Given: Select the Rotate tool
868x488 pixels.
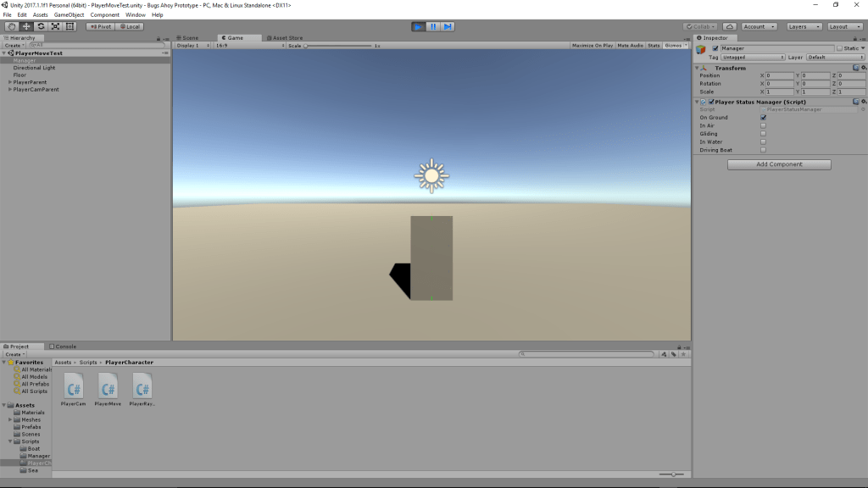Looking at the screenshot, I should coord(41,26).
